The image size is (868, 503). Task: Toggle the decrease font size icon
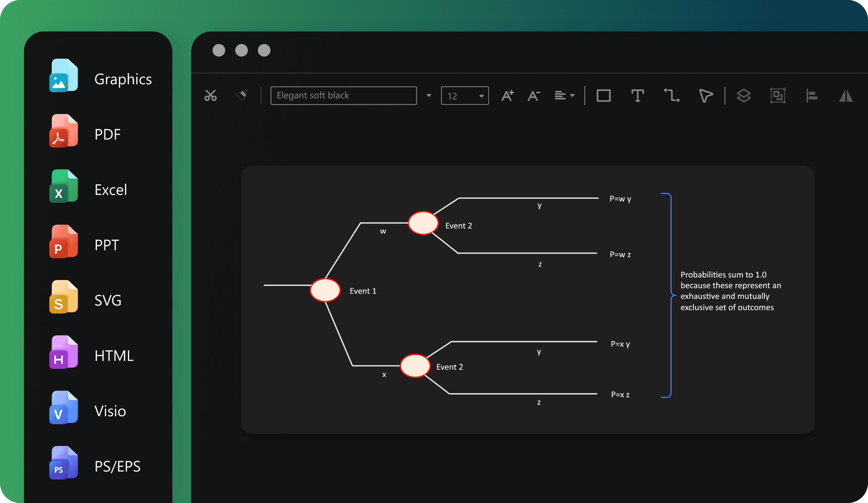coord(534,95)
